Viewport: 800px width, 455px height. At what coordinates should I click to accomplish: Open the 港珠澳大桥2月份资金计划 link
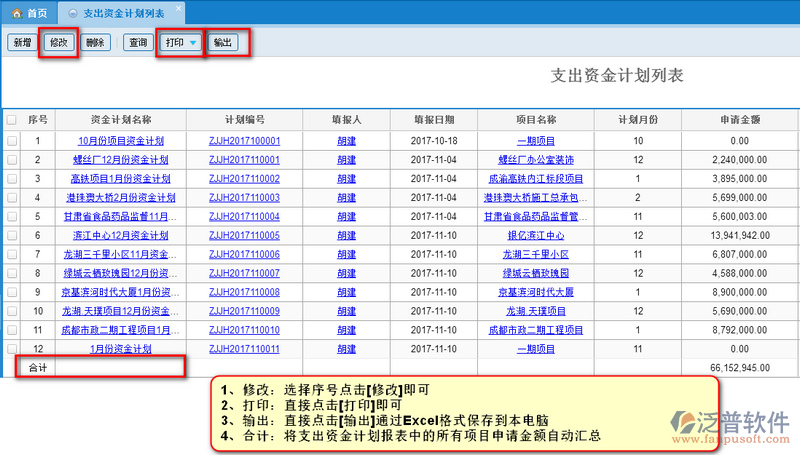click(121, 197)
